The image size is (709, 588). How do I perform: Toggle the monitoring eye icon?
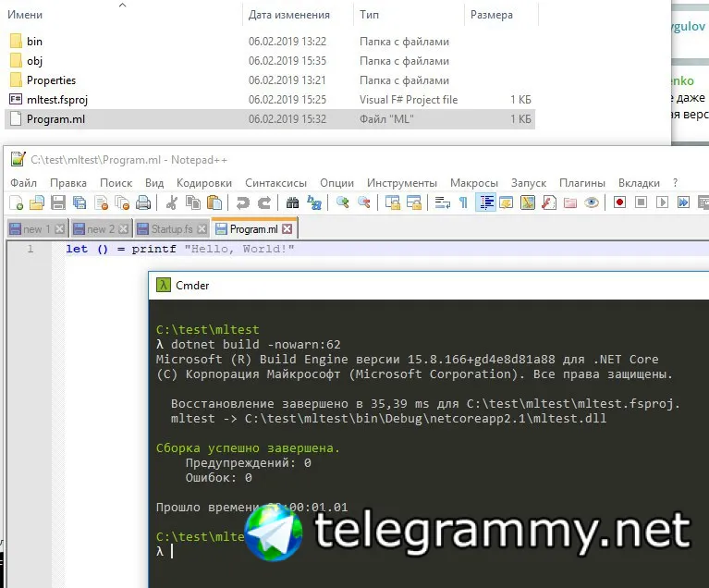[592, 202]
